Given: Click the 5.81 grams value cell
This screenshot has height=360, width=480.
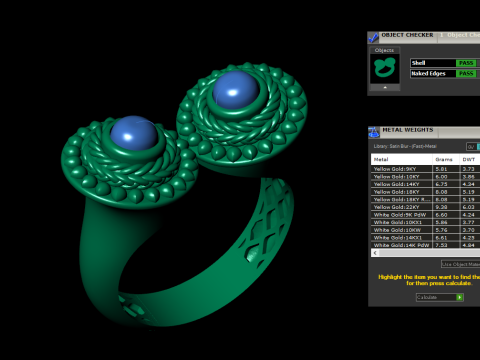Looking at the screenshot, I should click(x=446, y=169).
